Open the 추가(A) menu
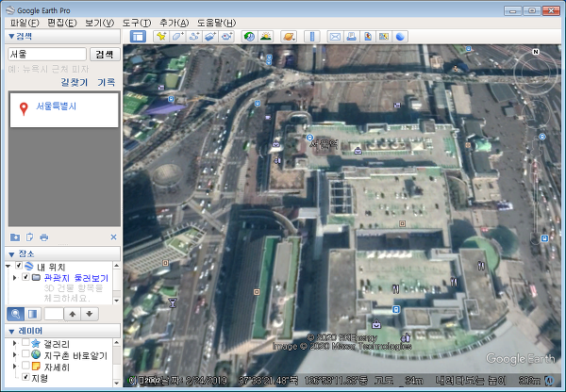 click(174, 23)
